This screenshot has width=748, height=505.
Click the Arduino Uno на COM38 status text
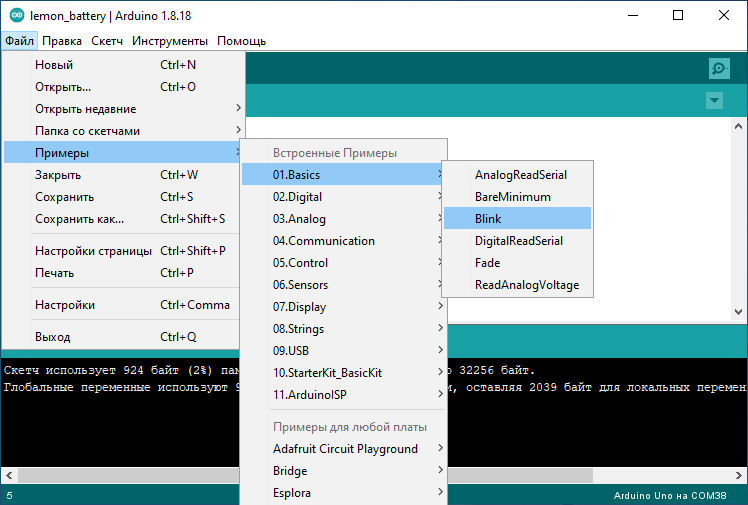[669, 495]
